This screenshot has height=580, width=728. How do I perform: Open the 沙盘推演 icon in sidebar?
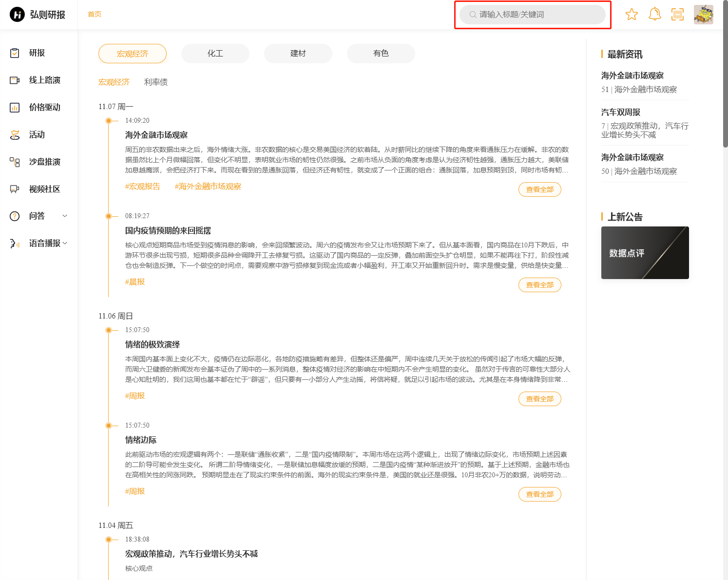[15, 162]
